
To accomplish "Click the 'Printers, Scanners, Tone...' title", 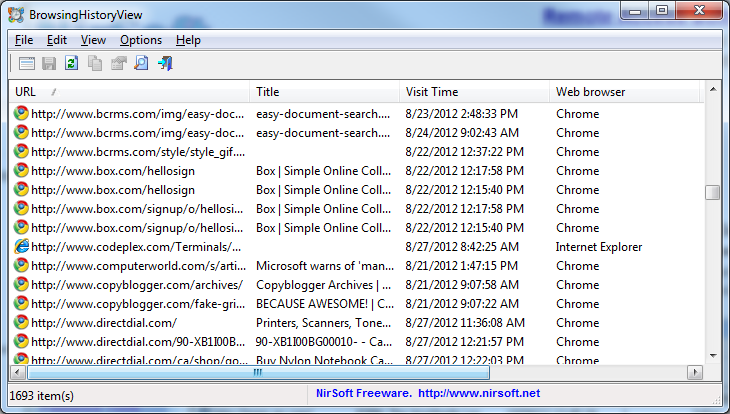I will tap(324, 323).
